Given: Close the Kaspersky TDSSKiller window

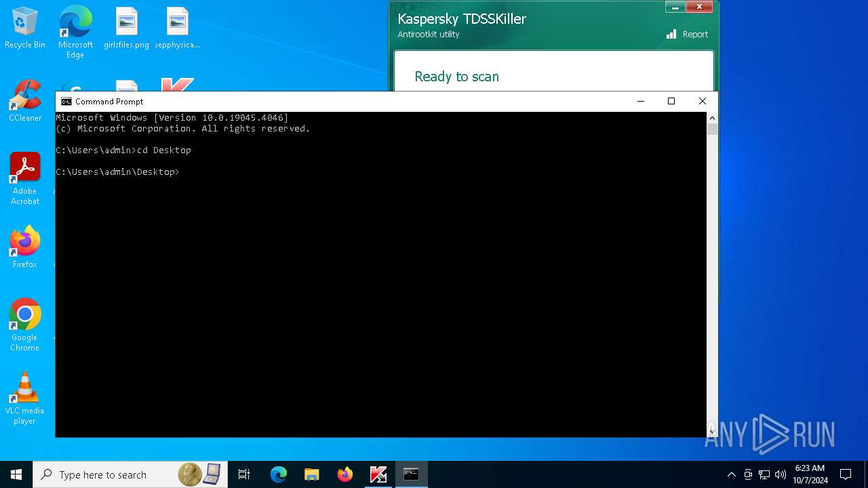Looking at the screenshot, I should (698, 7).
